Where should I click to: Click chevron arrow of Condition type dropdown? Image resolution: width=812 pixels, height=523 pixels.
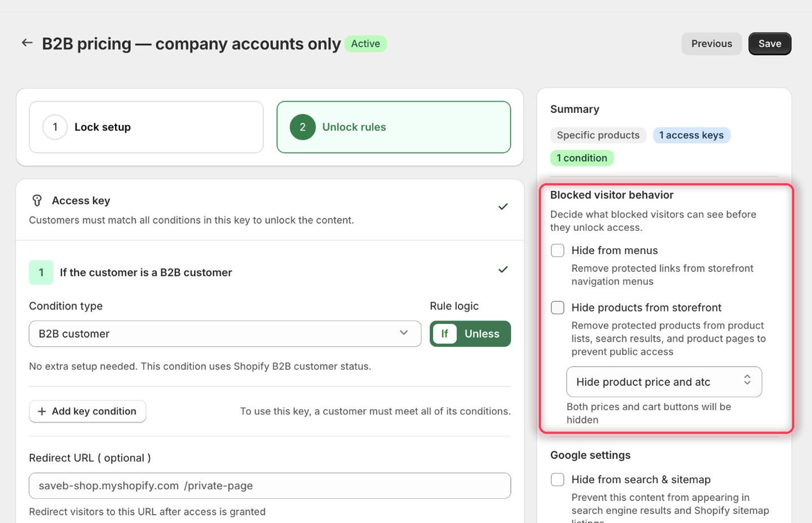click(404, 333)
